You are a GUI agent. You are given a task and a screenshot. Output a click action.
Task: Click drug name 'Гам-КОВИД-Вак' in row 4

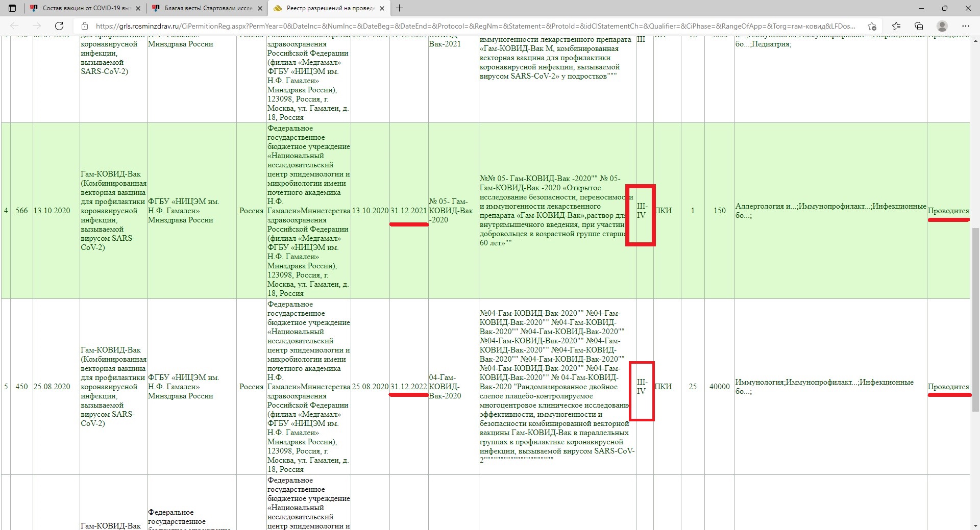[x=113, y=211]
